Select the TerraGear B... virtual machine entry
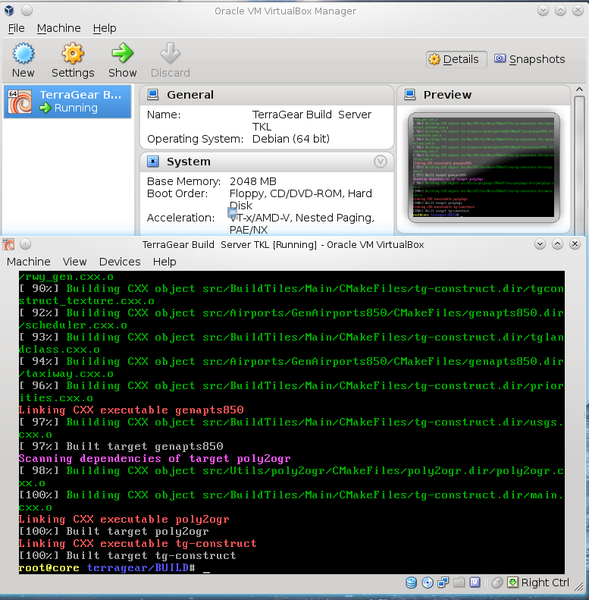The image size is (589, 600). [x=68, y=101]
